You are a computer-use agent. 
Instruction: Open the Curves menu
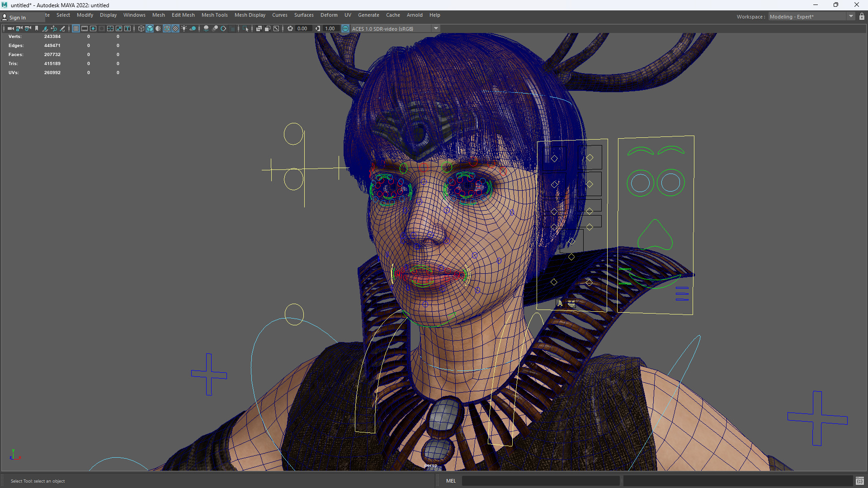click(x=280, y=15)
